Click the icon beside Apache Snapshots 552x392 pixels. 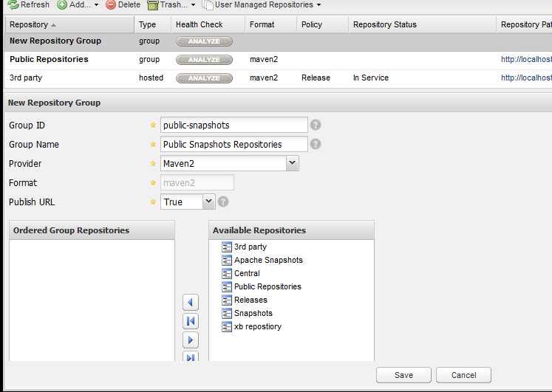(227, 260)
